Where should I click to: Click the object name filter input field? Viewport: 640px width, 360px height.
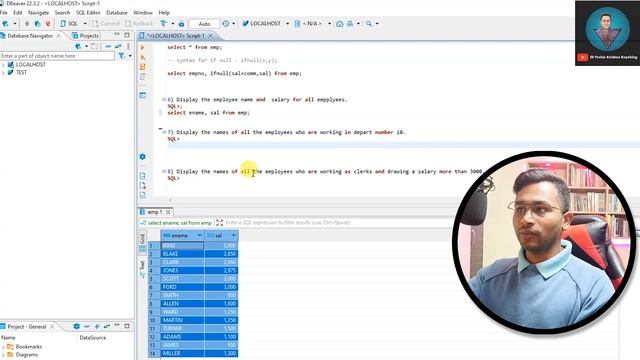pos(57,56)
